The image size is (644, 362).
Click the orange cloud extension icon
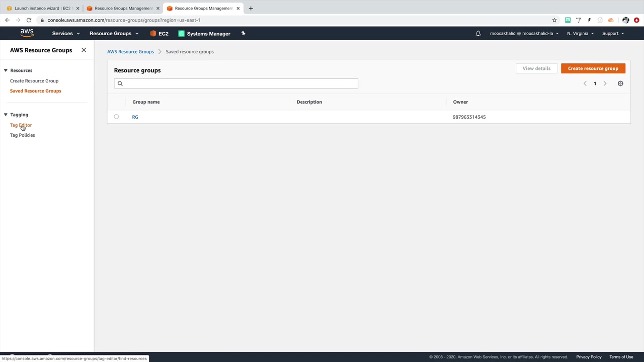click(611, 20)
